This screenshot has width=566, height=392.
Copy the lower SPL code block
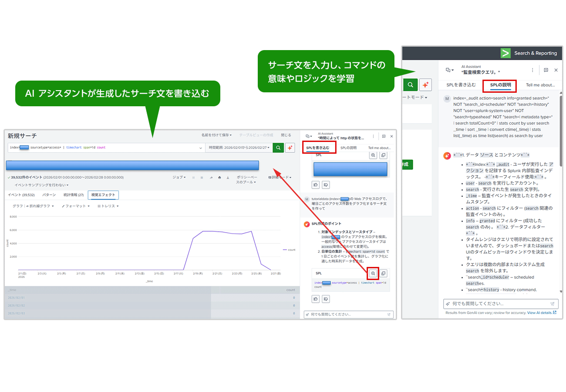pyautogui.click(x=383, y=273)
